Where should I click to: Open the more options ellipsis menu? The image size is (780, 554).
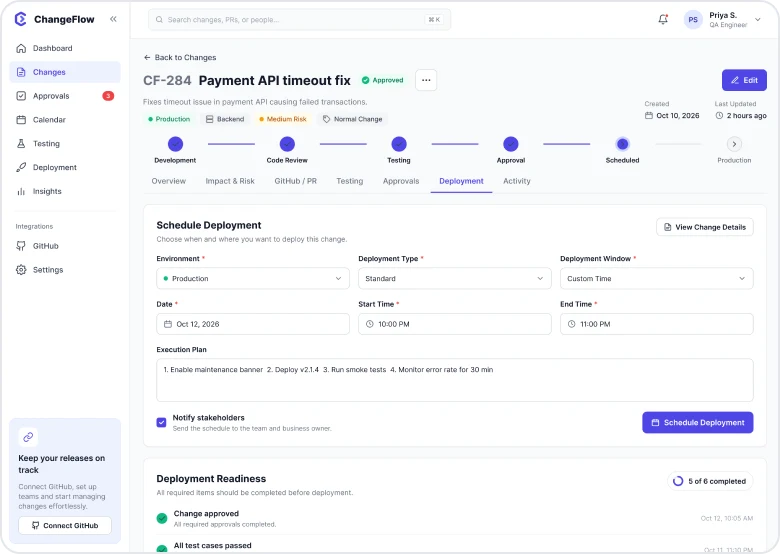coord(426,80)
